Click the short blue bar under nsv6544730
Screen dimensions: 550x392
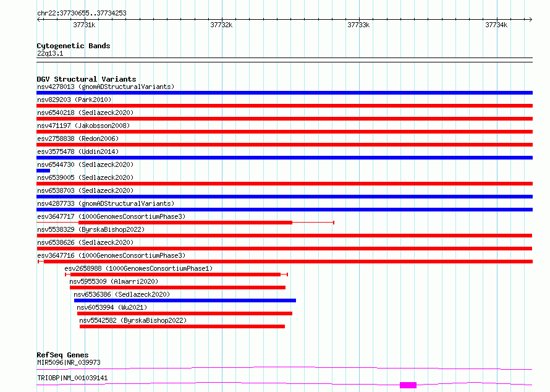pyautogui.click(x=43, y=171)
